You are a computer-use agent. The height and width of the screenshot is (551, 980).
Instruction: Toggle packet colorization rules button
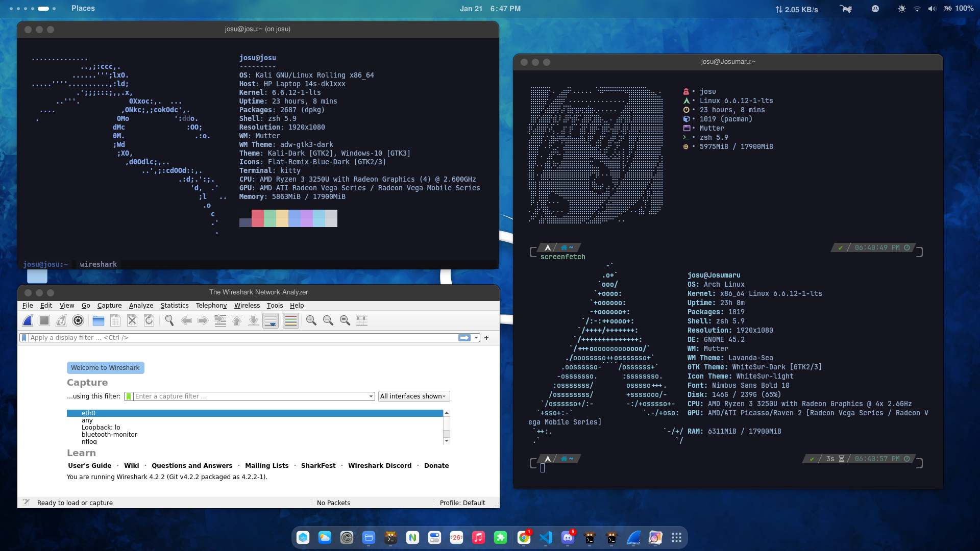[x=291, y=320]
